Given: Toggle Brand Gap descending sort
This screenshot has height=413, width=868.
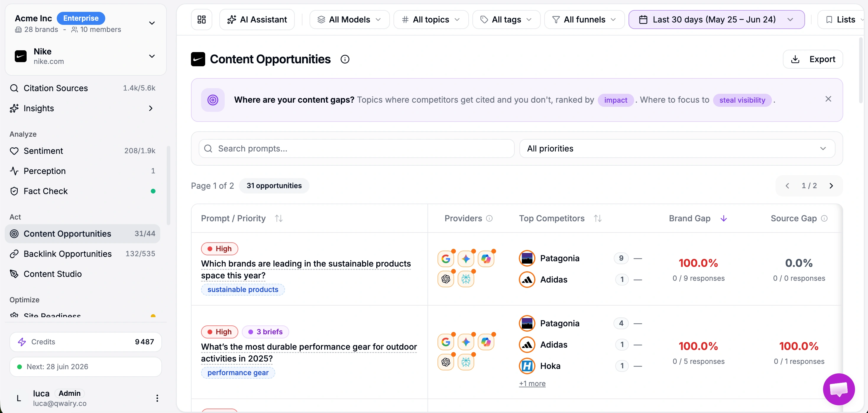Looking at the screenshot, I should click(x=723, y=218).
